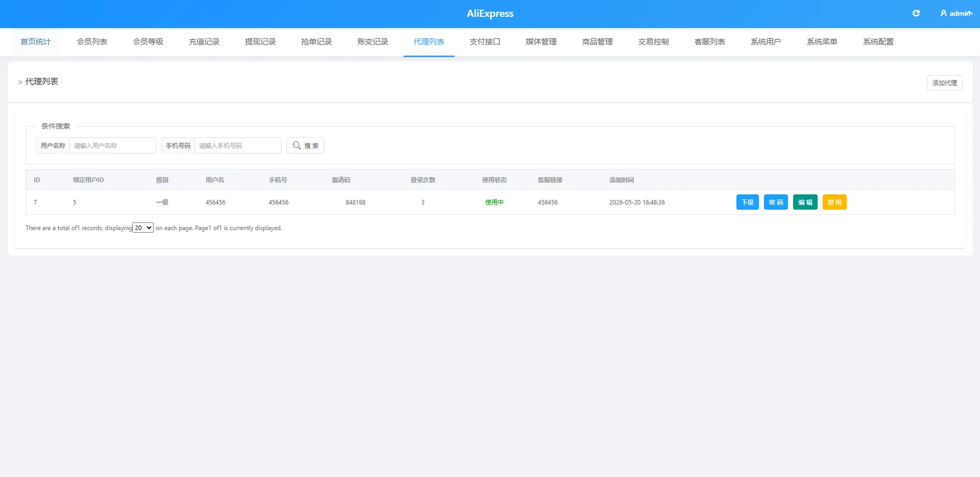This screenshot has width=980, height=477.
Task: Open the admin user icon menu
Action: coord(944,13)
